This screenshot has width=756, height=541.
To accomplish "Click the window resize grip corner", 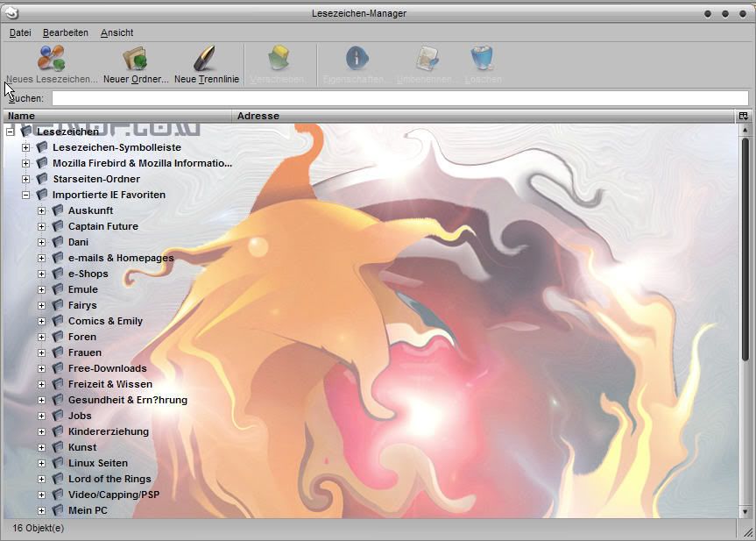I will pyautogui.click(x=747, y=532).
